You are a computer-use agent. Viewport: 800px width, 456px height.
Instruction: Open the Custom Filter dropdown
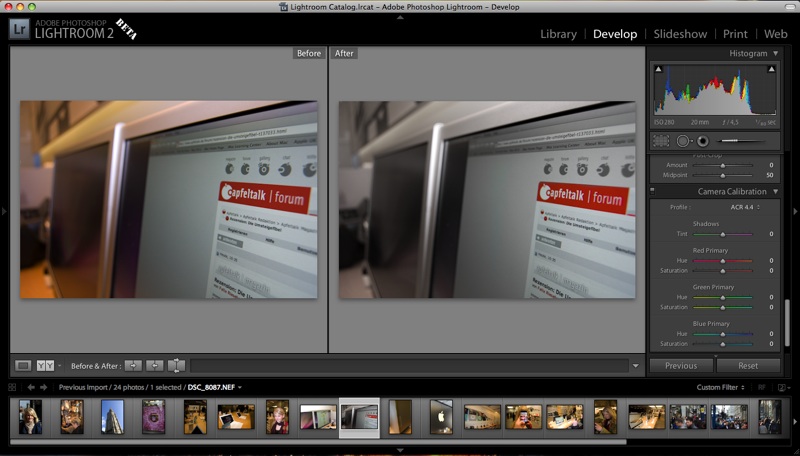click(721, 387)
